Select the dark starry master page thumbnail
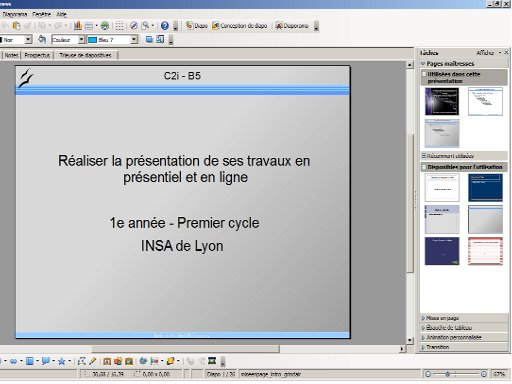Image resolution: width=512 pixels, height=384 pixels. 442,101
